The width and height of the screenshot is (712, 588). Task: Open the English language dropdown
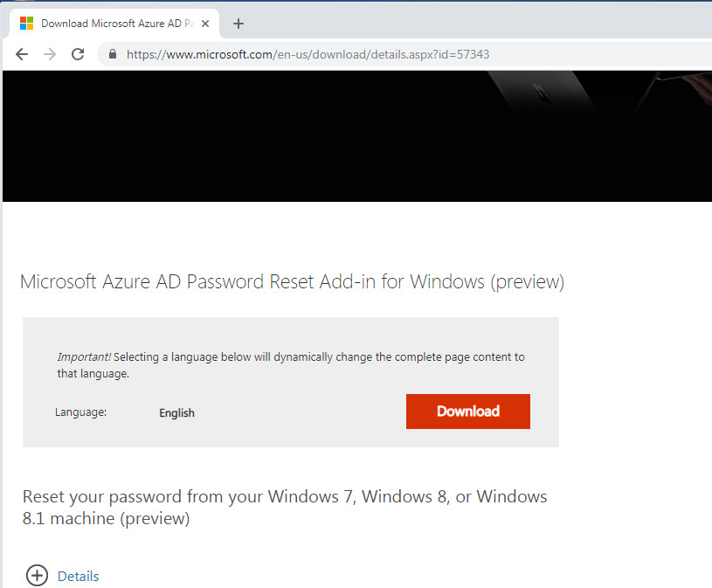(x=176, y=412)
